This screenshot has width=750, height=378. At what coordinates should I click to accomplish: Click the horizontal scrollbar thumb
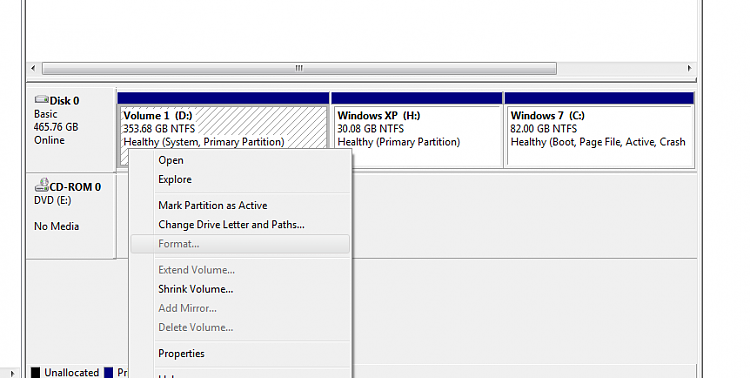tap(299, 68)
